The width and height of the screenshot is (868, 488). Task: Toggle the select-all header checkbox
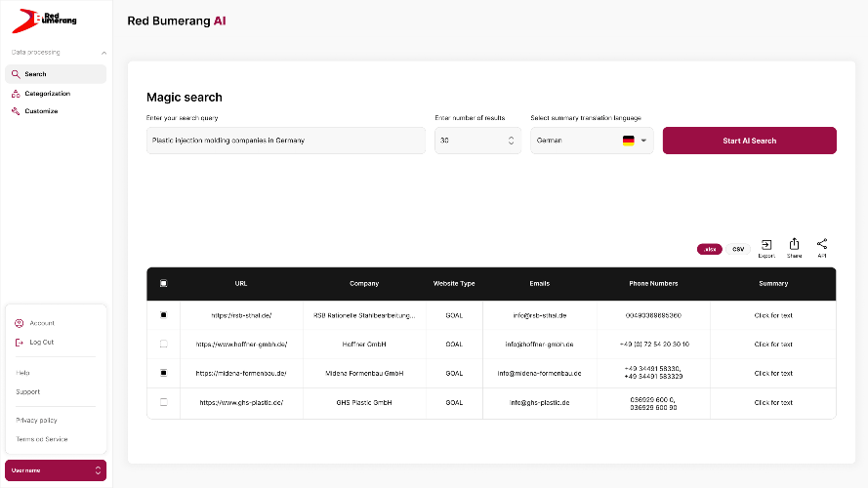(x=163, y=283)
